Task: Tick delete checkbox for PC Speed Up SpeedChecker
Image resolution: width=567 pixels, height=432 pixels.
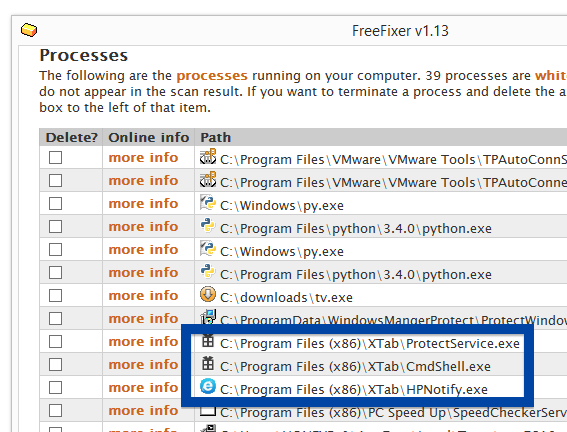Action: [55, 410]
